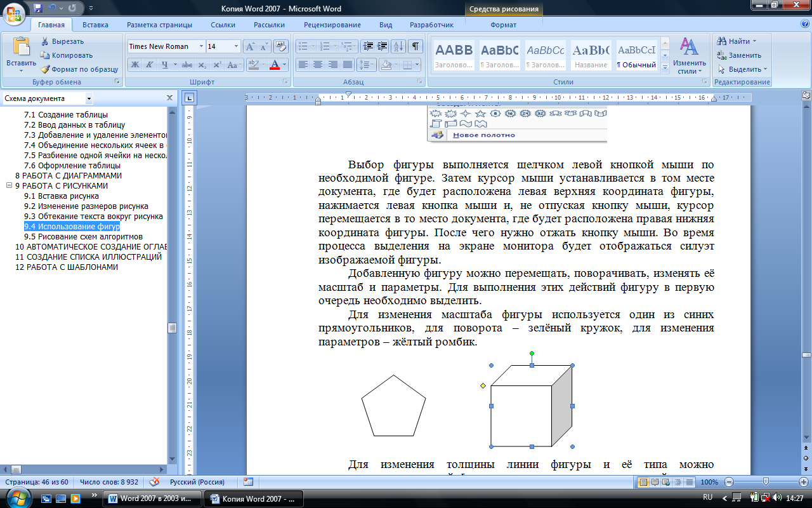
Task: Toggle italic (К) formatting
Action: 150,65
